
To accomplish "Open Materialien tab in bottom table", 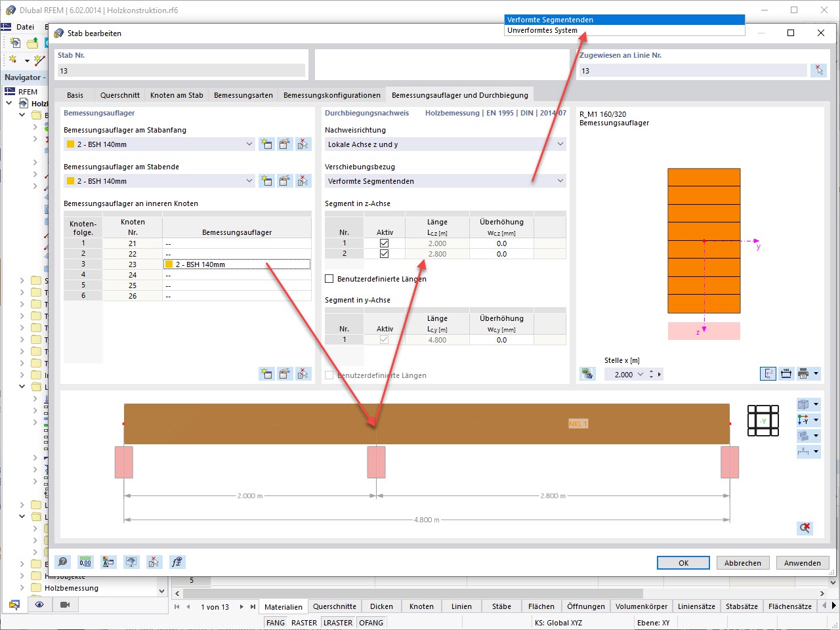I will [x=283, y=607].
